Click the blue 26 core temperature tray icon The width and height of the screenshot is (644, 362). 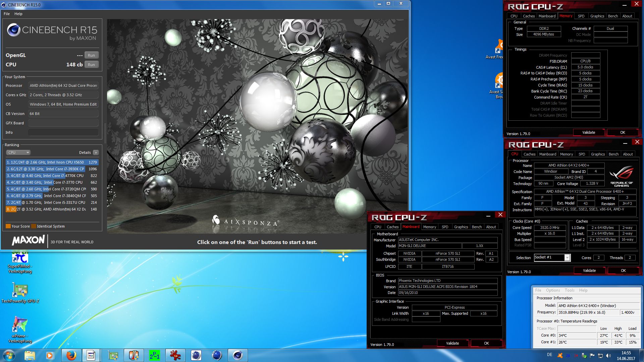tap(568, 356)
